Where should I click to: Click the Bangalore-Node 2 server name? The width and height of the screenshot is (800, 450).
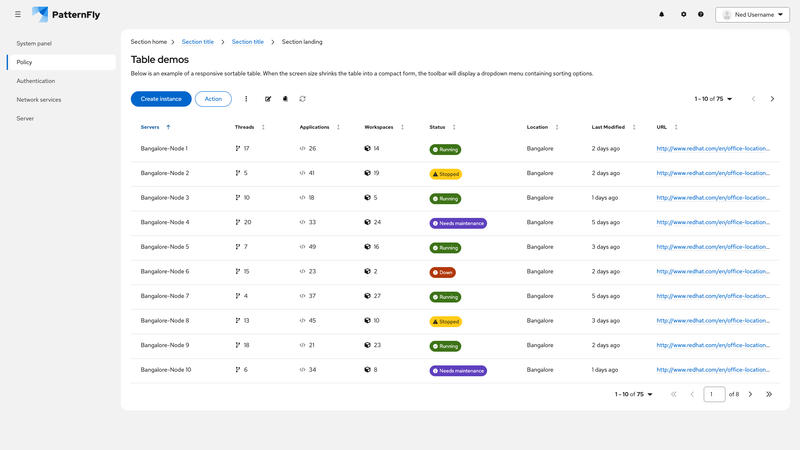click(x=165, y=173)
